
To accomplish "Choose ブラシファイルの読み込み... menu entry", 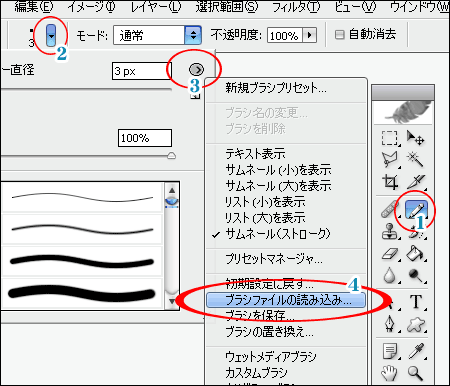I will click(286, 300).
